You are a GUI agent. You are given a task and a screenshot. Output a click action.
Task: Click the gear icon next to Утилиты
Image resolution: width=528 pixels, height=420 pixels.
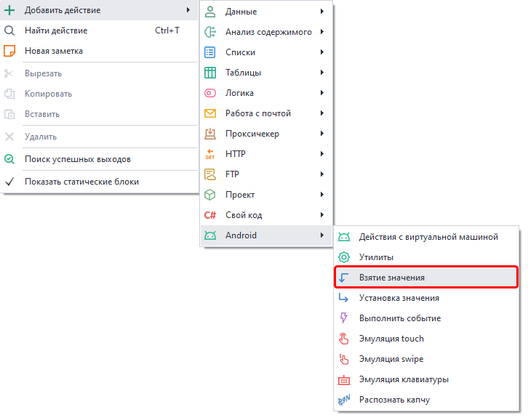pyautogui.click(x=344, y=257)
